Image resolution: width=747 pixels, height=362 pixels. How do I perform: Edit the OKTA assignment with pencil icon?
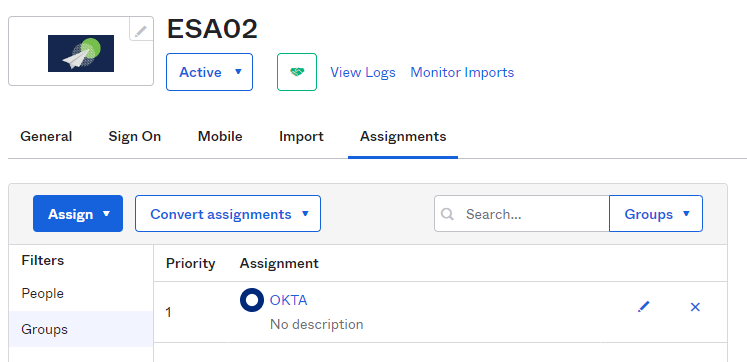click(644, 307)
